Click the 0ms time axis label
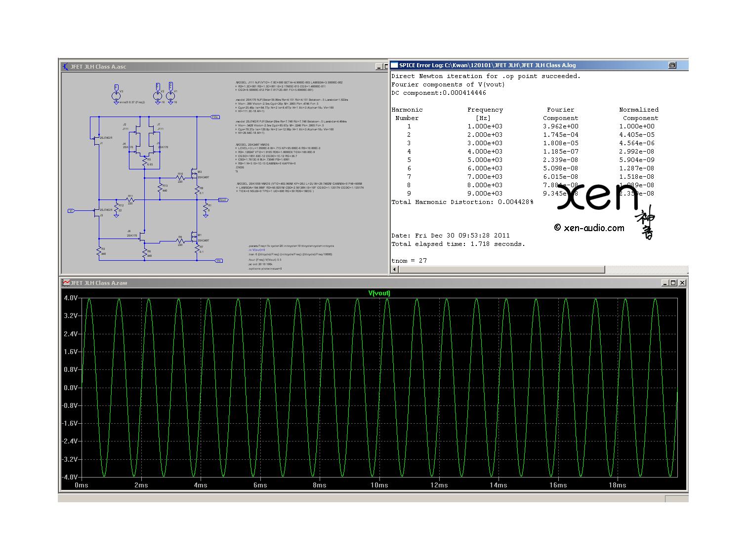 (x=82, y=485)
